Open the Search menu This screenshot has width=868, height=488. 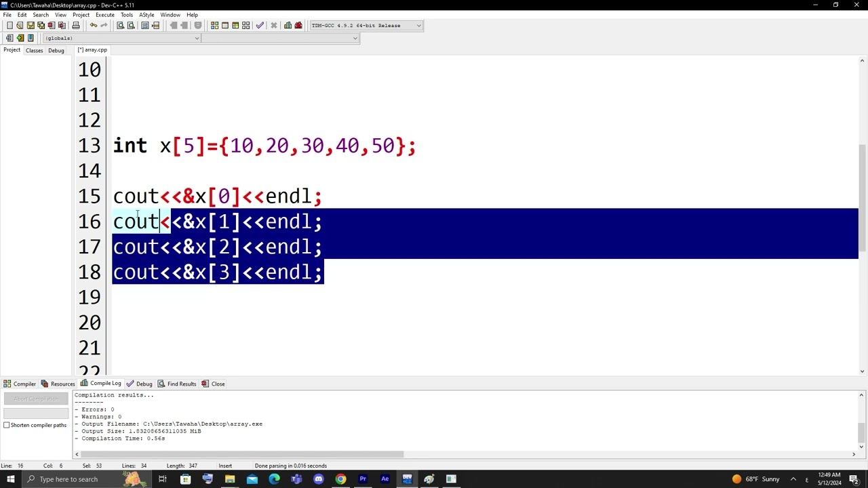41,14
